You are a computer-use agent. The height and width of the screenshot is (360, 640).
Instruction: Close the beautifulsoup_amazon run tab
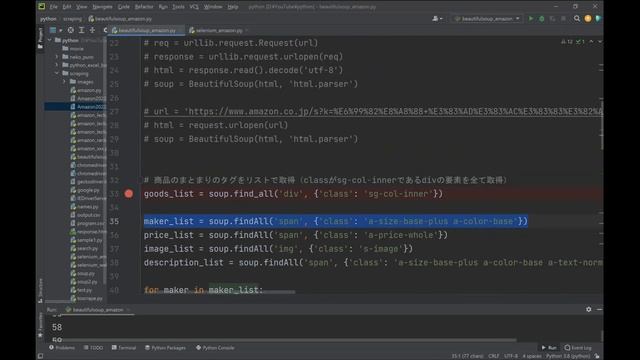tap(128, 310)
